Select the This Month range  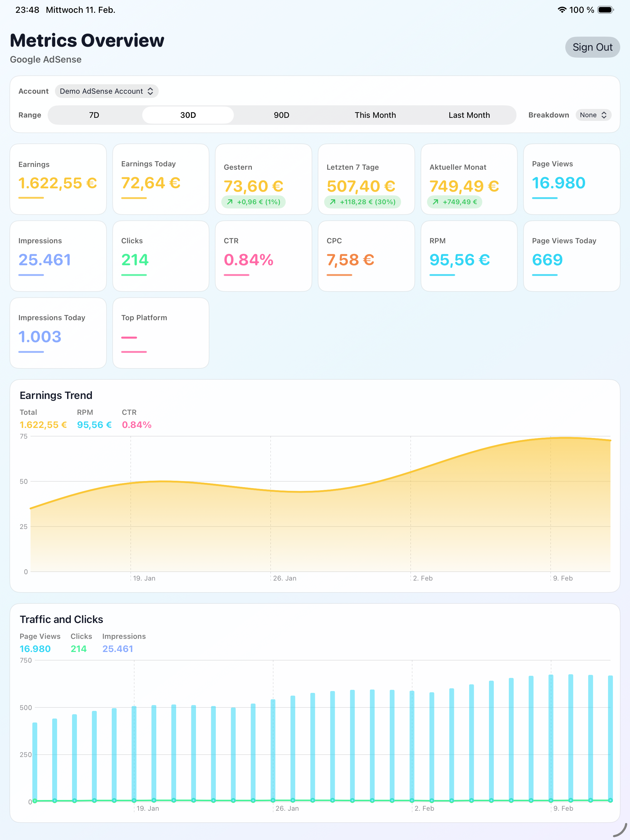point(375,115)
